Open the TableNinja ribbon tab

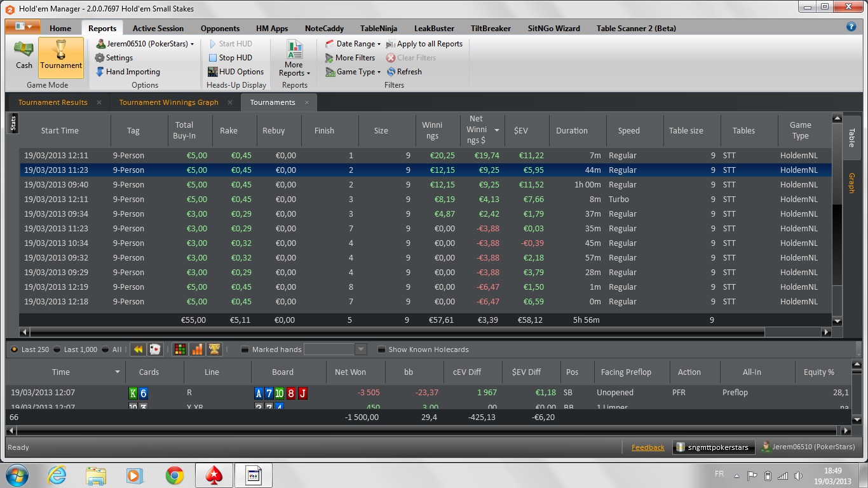click(379, 28)
